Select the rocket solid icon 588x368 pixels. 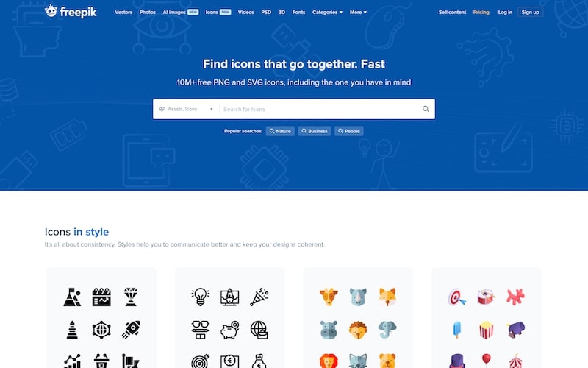coord(131,330)
